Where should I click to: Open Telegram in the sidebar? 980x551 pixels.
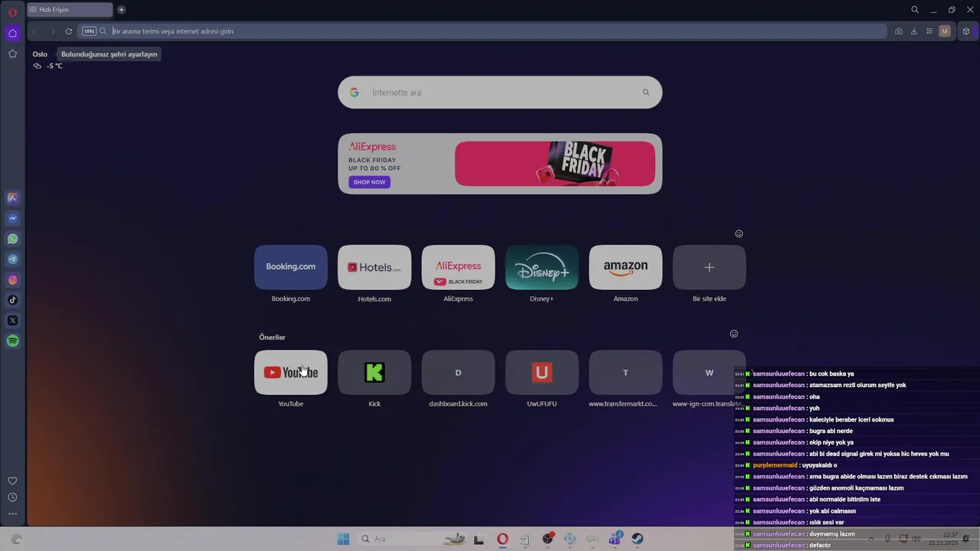tap(12, 259)
